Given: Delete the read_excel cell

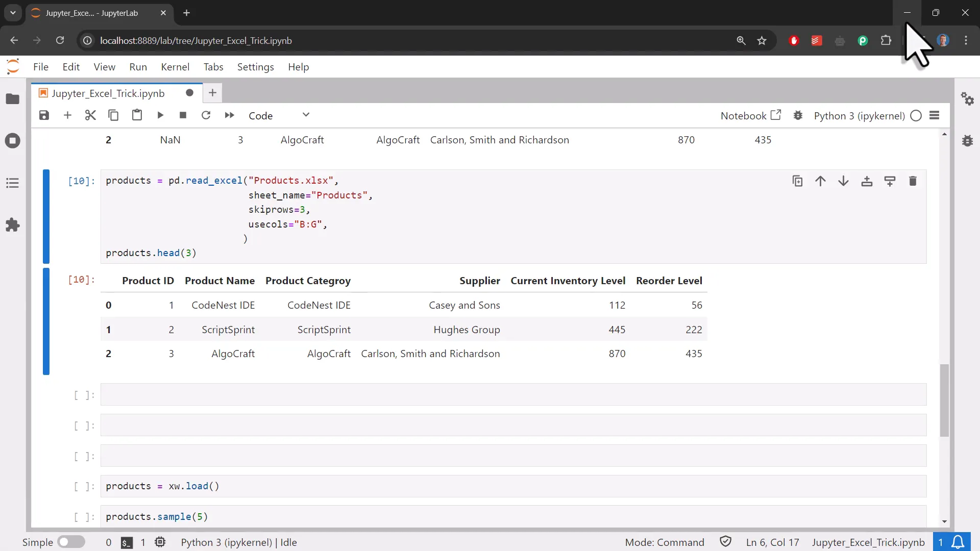Looking at the screenshot, I should [913, 181].
